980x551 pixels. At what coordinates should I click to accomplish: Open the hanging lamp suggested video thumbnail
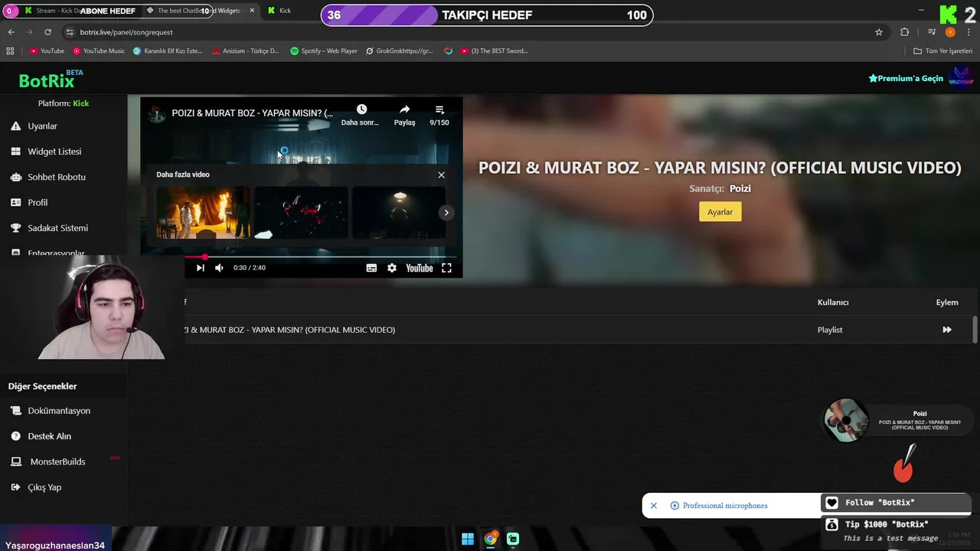(398, 213)
